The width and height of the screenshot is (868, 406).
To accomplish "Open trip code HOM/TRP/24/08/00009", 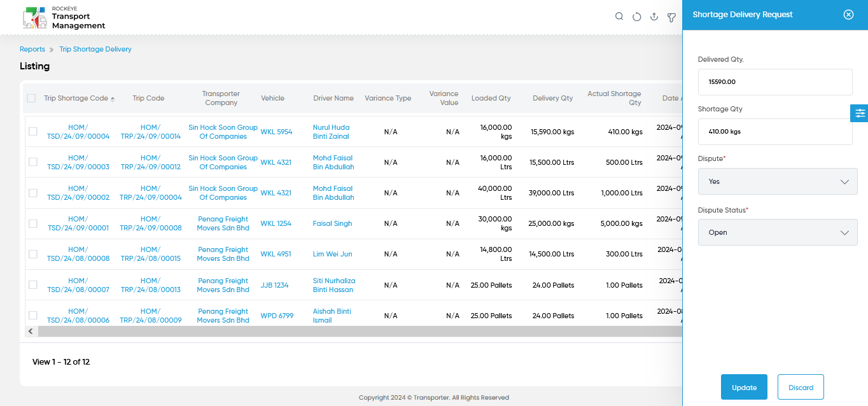I will pos(151,316).
